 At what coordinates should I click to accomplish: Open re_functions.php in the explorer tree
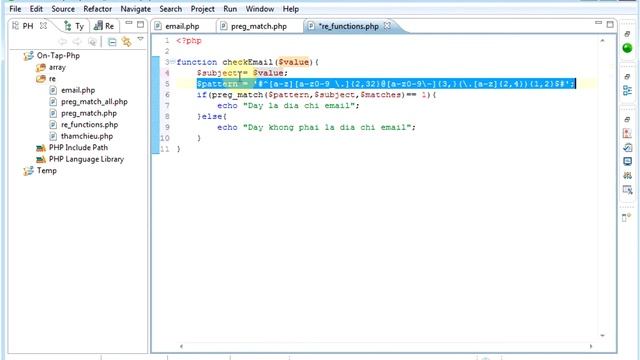89,124
